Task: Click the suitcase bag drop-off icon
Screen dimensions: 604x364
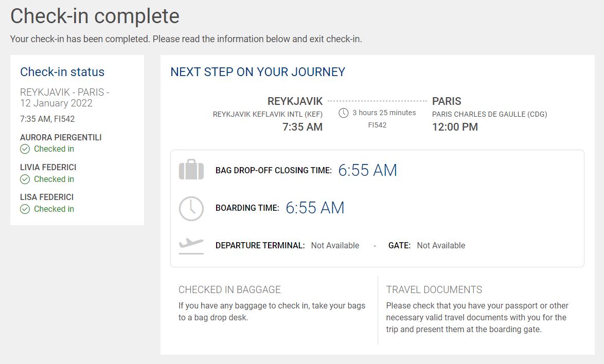Action: pos(191,169)
